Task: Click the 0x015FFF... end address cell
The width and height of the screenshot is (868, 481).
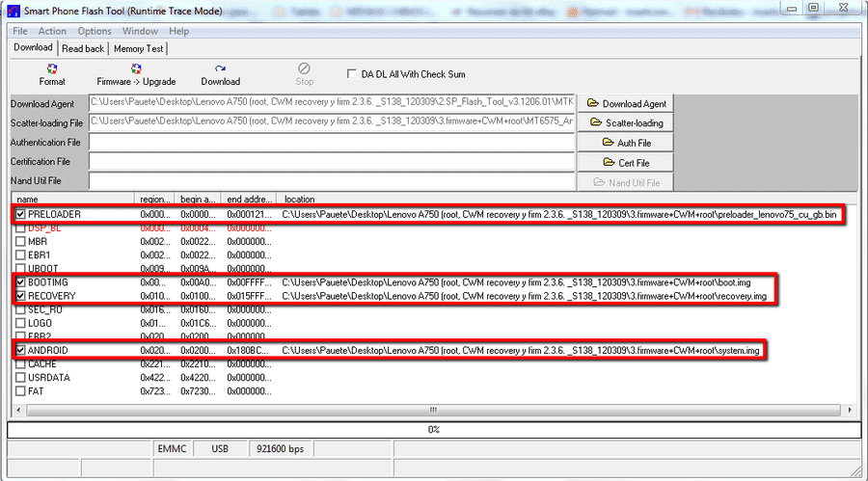Action: pos(249,296)
